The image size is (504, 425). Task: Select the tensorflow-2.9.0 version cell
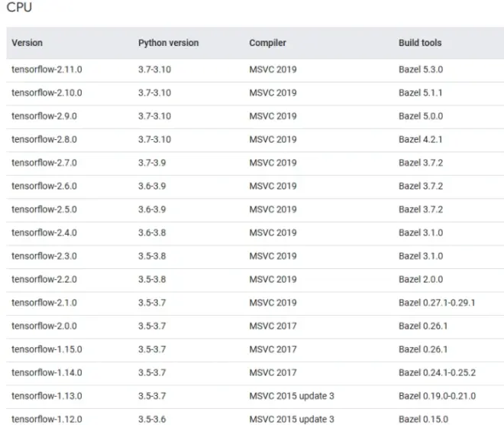pos(44,116)
